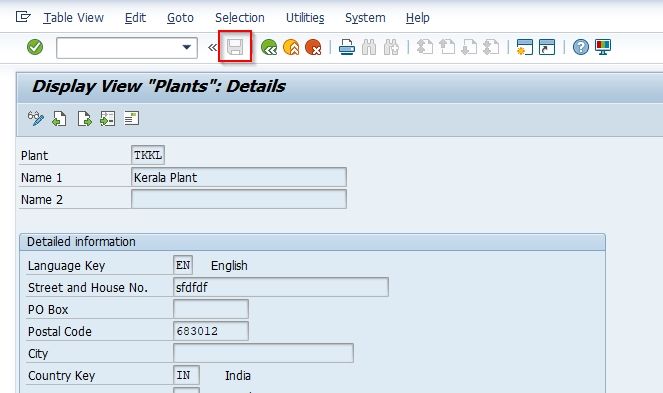Screen dimensions: 663x393
Task: Click the Next Page icon
Action: (x=469, y=47)
